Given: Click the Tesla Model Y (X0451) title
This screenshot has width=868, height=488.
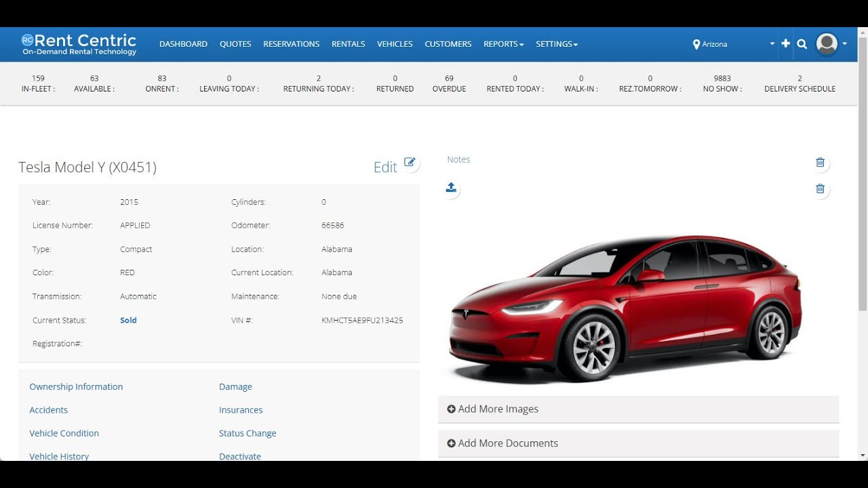Looking at the screenshot, I should click(87, 167).
